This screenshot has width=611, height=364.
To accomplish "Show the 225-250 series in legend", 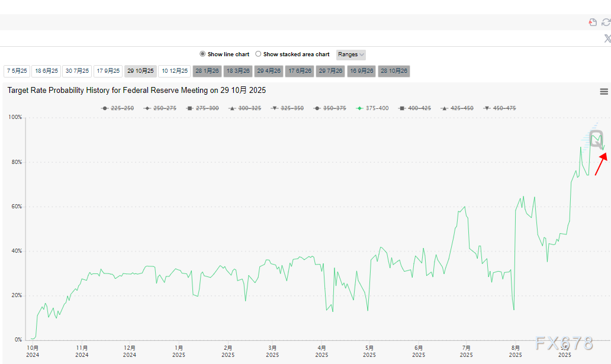I will [x=118, y=108].
